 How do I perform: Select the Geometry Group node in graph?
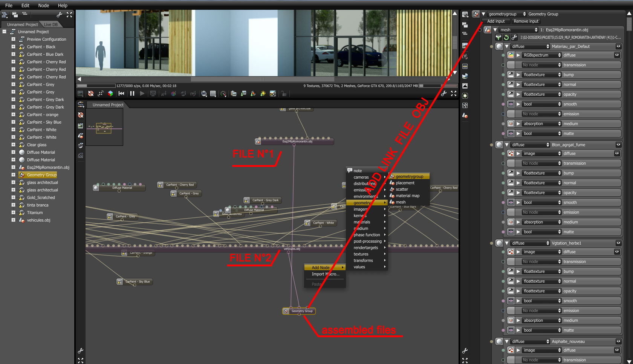tap(299, 311)
